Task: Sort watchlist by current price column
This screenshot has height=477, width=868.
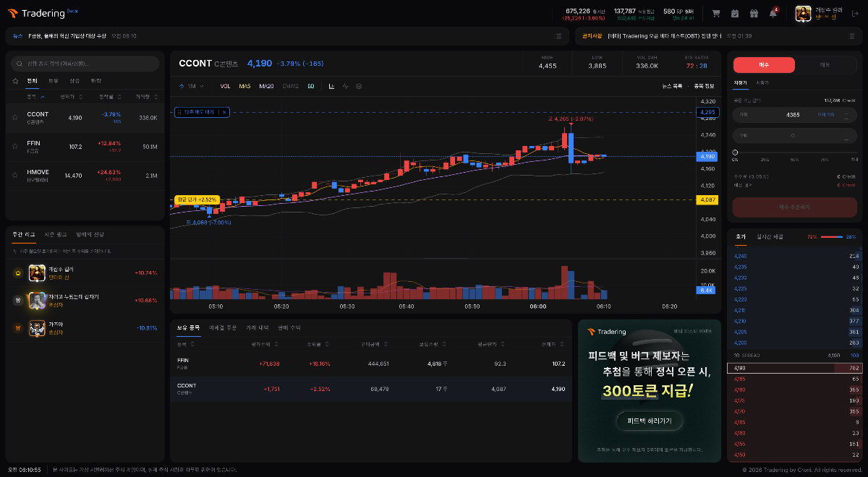Action: 71,96
